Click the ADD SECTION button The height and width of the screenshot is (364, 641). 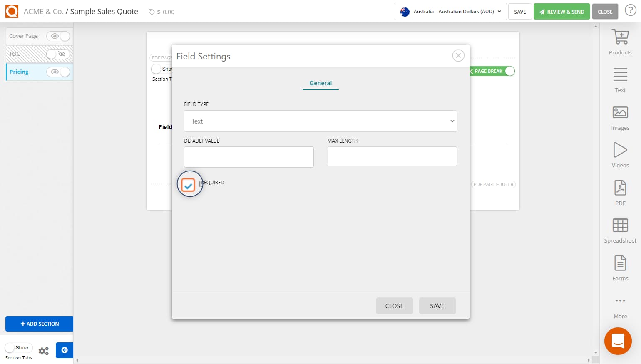point(39,324)
